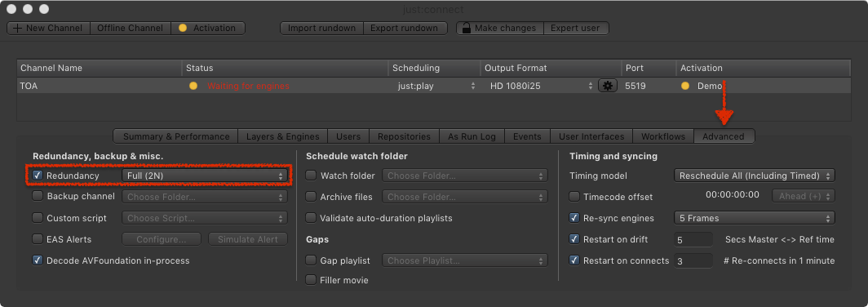This screenshot has width=868, height=307.
Task: Toggle the Restart on drift checkbox
Action: pos(574,239)
